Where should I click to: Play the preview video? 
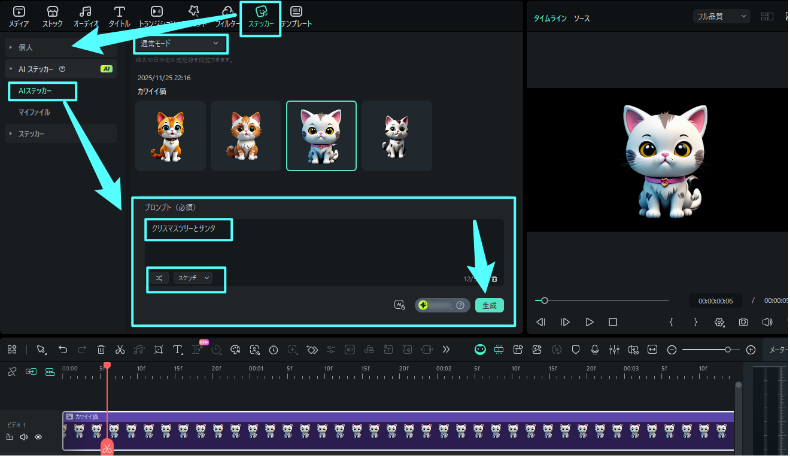589,322
